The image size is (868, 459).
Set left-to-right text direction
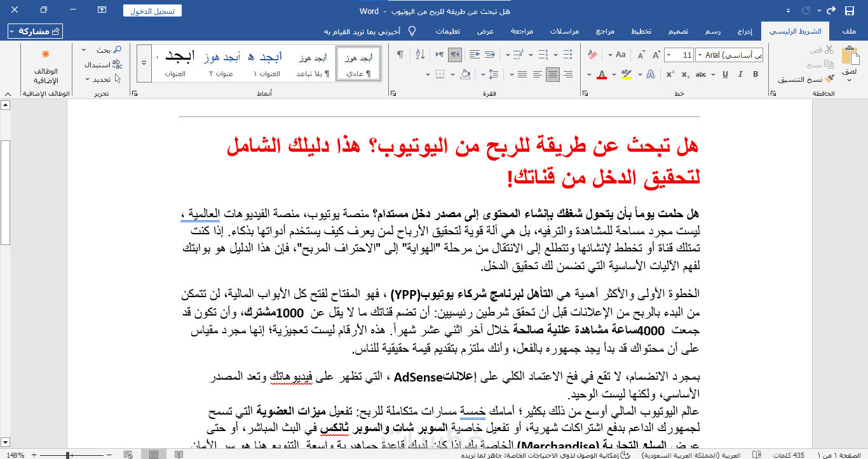(440, 55)
